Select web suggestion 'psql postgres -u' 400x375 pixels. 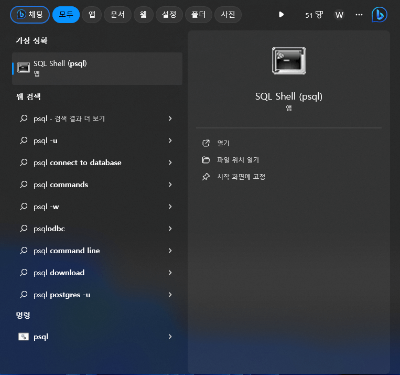tap(97, 295)
